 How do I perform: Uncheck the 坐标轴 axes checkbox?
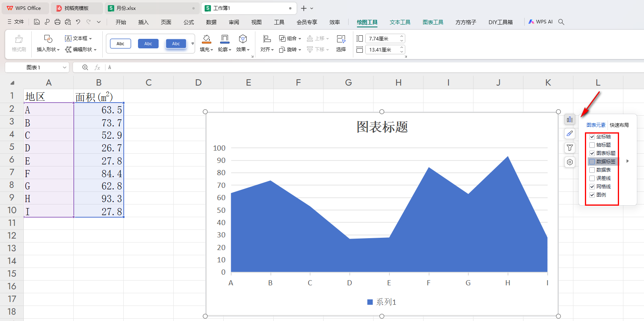pos(592,137)
